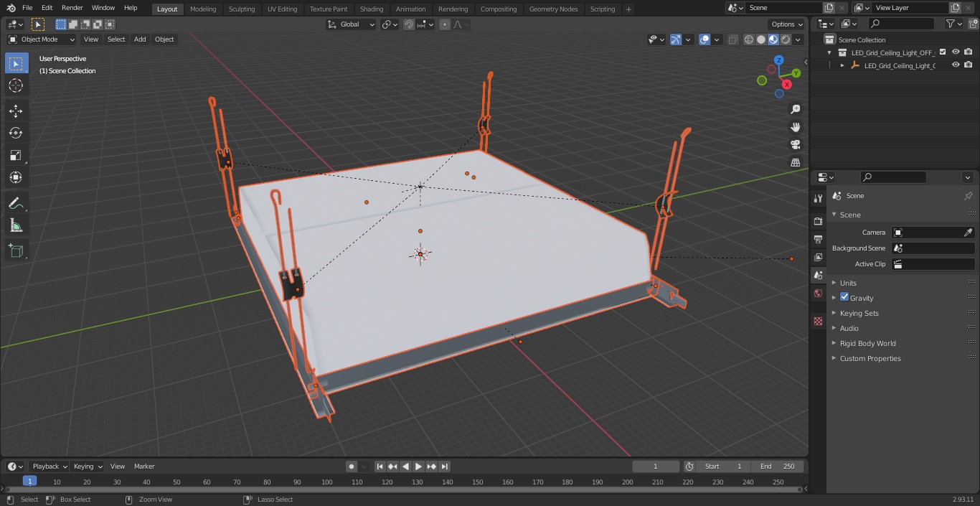Switch to Modeling workspace tab

click(x=203, y=9)
